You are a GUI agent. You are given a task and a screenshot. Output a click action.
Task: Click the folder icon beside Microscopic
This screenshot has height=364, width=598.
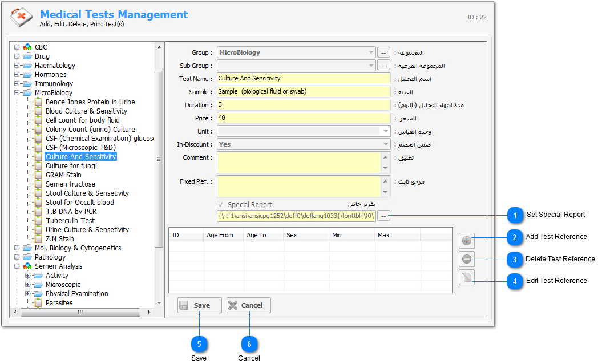point(38,285)
